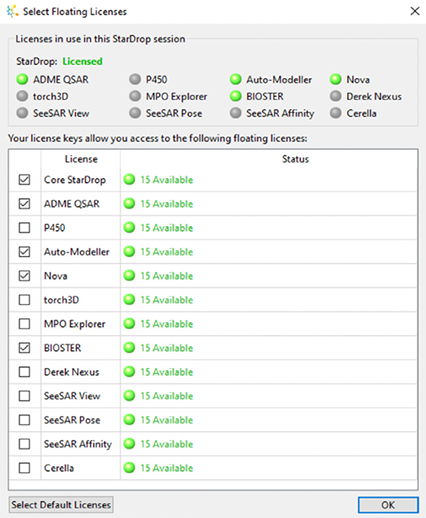
Task: Confirm selection with the OK button
Action: point(388,505)
